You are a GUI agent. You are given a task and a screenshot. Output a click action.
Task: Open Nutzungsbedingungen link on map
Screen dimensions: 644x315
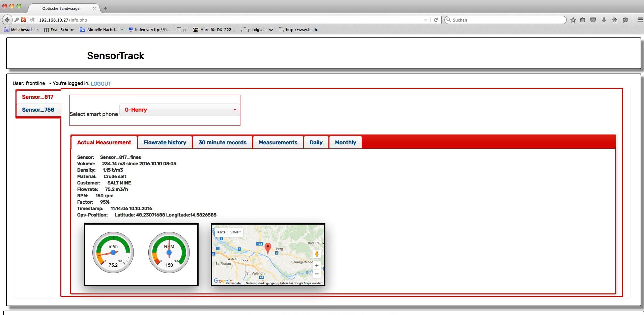pyautogui.click(x=261, y=283)
